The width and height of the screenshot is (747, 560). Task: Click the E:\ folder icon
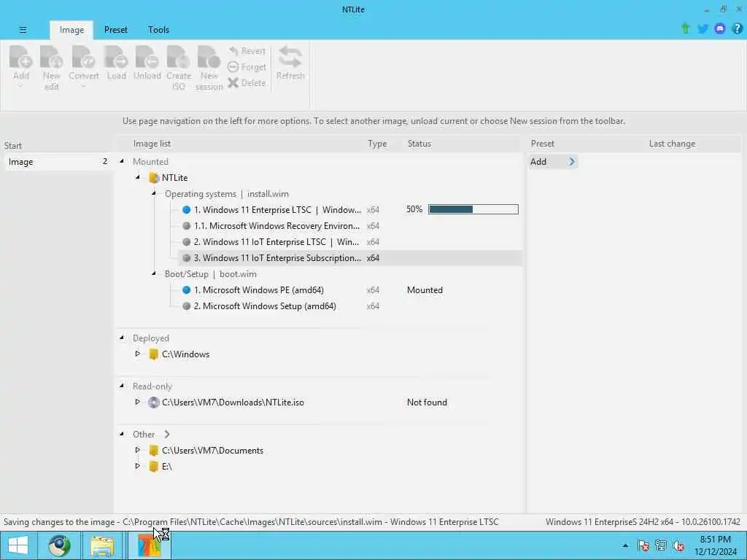[153, 466]
